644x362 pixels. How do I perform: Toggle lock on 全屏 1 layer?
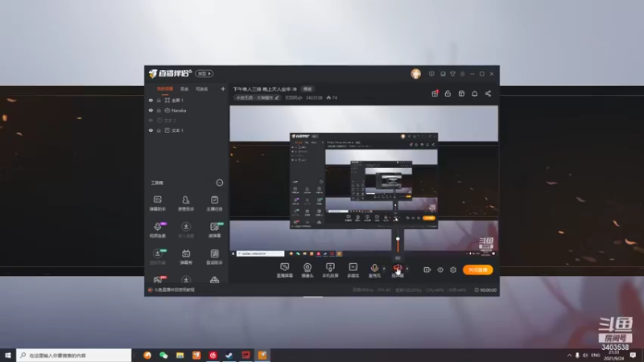[x=159, y=100]
